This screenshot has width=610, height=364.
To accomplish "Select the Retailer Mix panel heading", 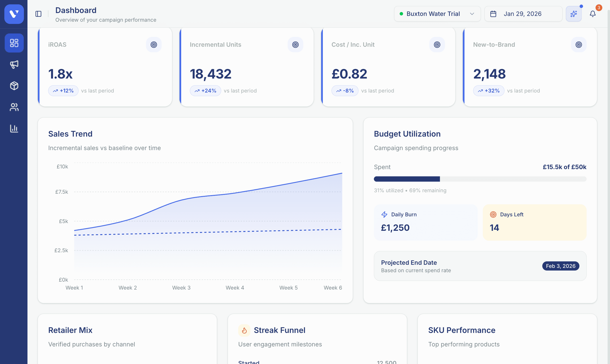I will [x=70, y=330].
